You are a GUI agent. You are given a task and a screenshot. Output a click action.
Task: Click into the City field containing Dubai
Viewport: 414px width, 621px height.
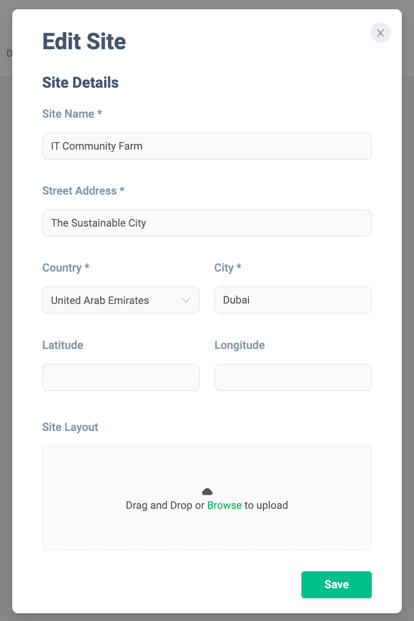(293, 300)
